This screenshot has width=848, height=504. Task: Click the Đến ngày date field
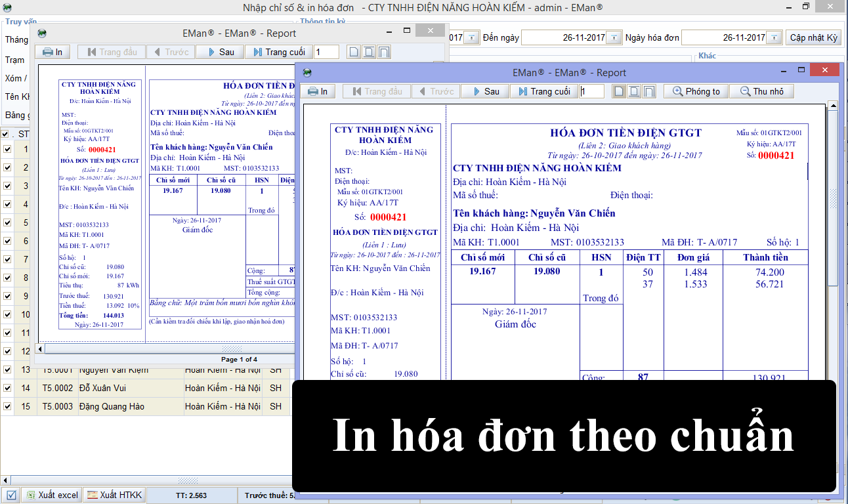coord(572,37)
